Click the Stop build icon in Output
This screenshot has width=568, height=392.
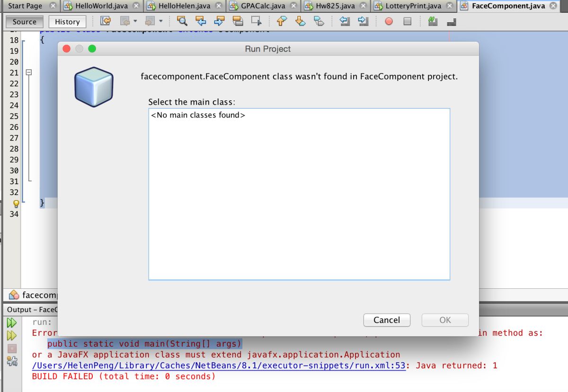click(x=11, y=348)
